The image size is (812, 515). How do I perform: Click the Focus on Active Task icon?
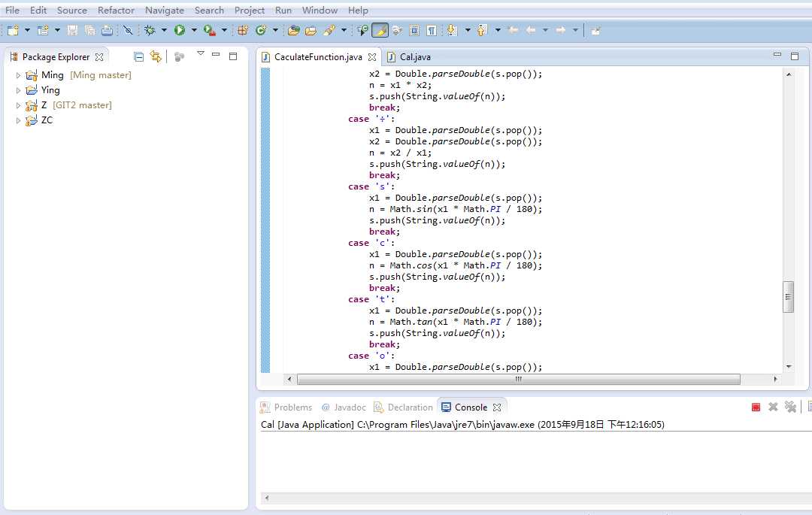point(179,57)
